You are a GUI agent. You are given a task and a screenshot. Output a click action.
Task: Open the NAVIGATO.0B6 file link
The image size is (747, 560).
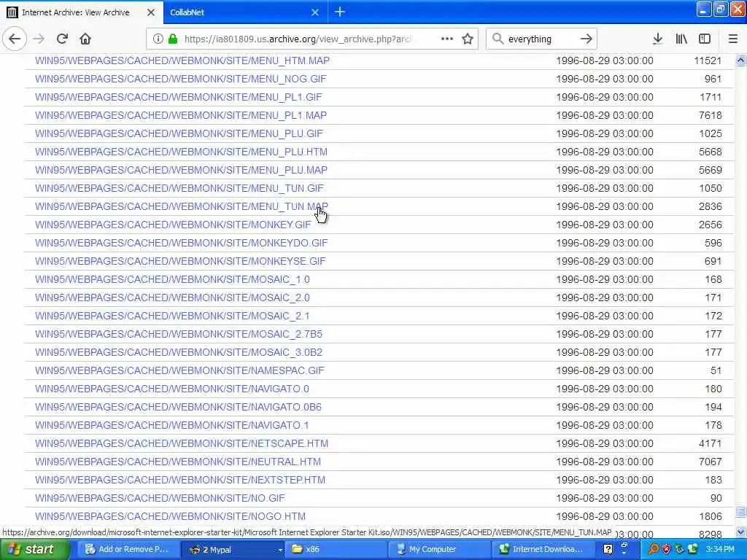[178, 407]
